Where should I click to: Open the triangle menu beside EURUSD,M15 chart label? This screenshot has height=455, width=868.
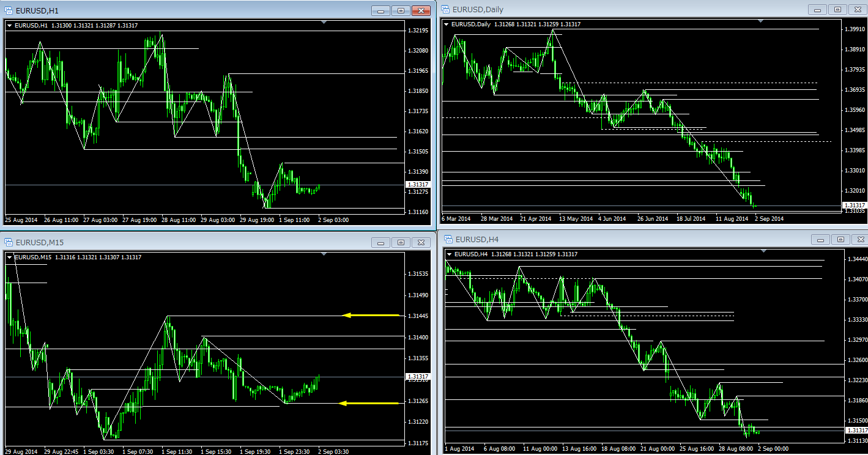(x=10, y=257)
